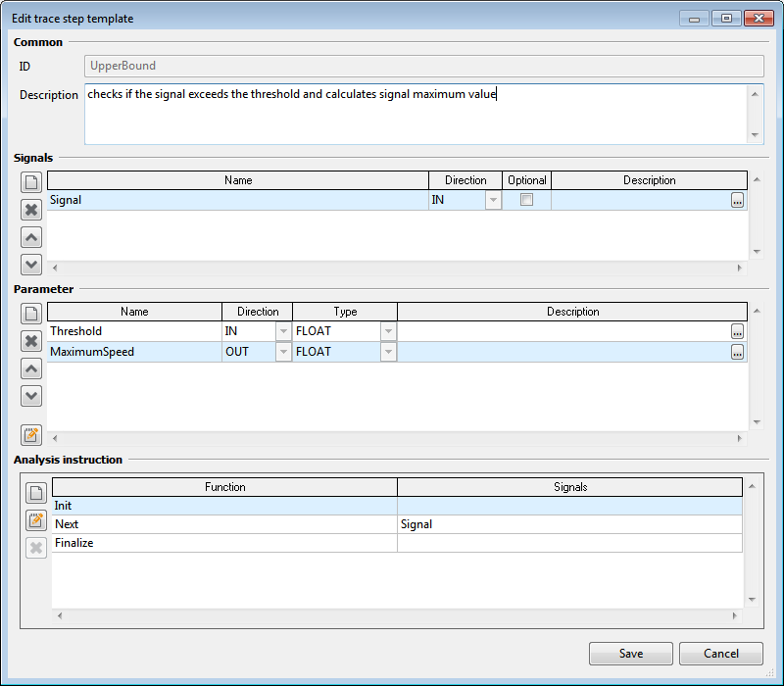Open Direction dropdown for Threshold parameter
This screenshot has width=784, height=686.
click(283, 331)
